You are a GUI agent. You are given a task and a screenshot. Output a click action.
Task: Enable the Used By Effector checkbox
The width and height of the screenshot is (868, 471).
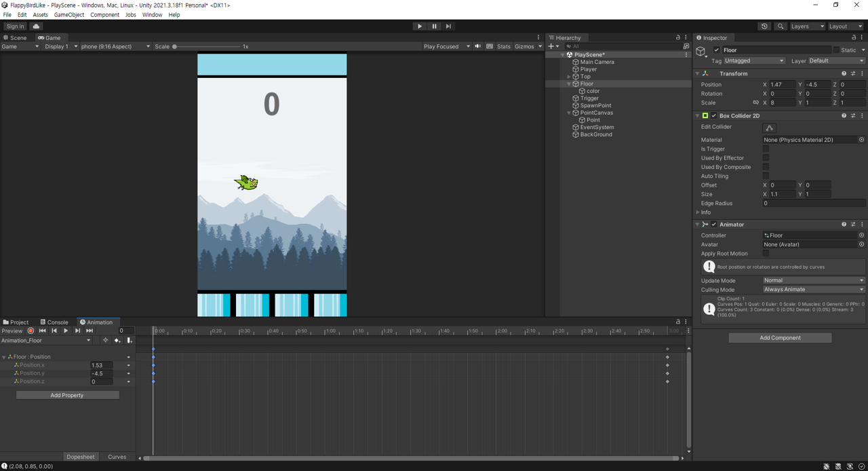click(x=766, y=158)
